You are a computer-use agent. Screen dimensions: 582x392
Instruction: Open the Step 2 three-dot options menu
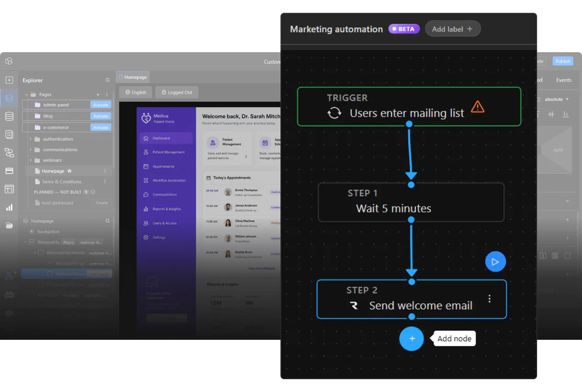(489, 299)
